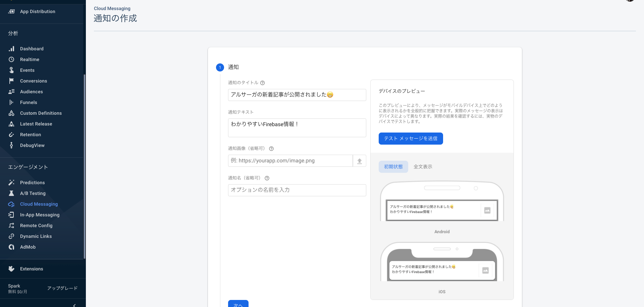Screen dimensions: 644x307
Task: Click the Retention icon
Action: pyautogui.click(x=11, y=135)
